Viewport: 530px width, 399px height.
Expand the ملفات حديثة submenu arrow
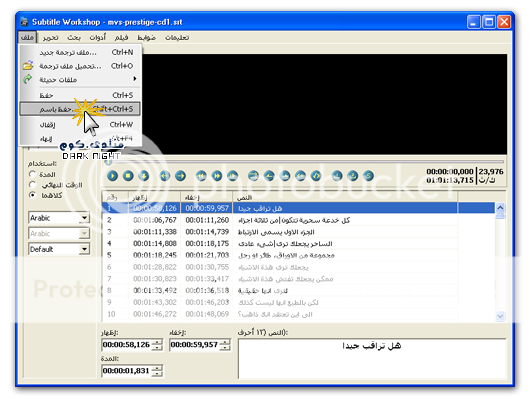135,79
